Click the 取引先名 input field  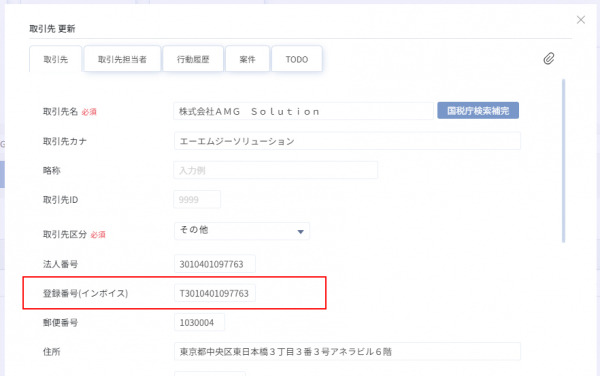[303, 111]
